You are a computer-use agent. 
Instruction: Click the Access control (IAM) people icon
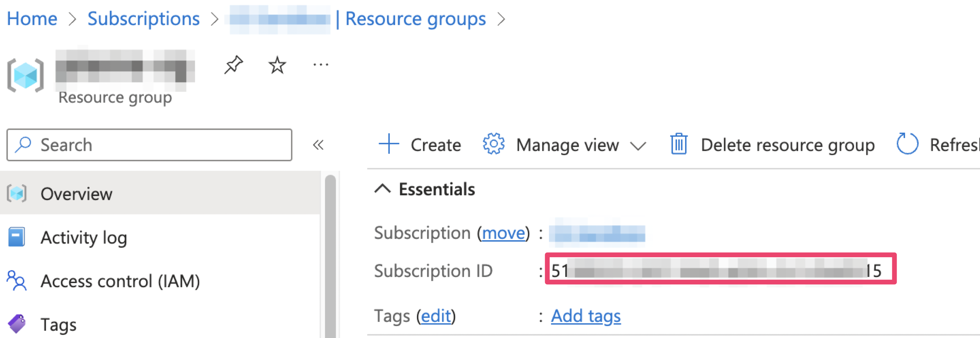[x=16, y=281]
